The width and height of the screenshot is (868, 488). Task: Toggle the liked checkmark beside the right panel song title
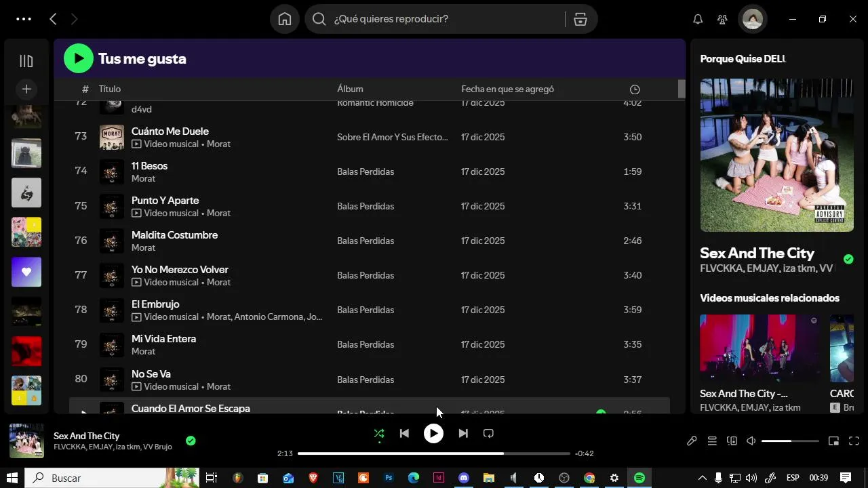tap(848, 259)
